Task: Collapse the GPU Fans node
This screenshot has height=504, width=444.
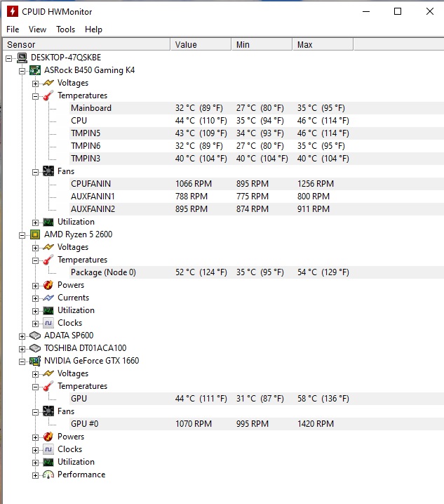Action: (35, 411)
